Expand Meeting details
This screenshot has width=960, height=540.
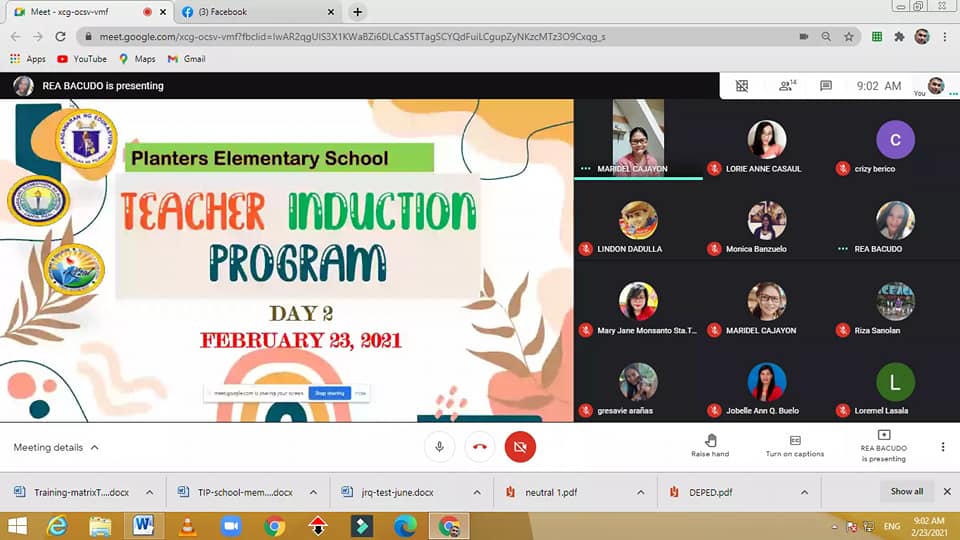pyautogui.click(x=56, y=448)
